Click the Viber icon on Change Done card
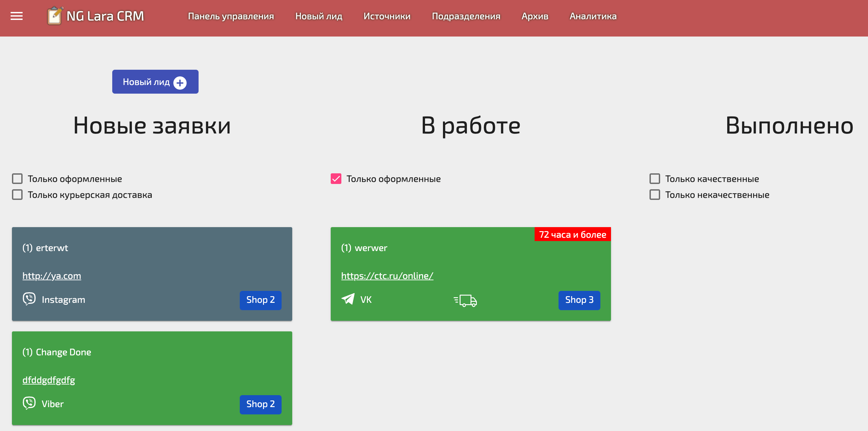 click(29, 403)
